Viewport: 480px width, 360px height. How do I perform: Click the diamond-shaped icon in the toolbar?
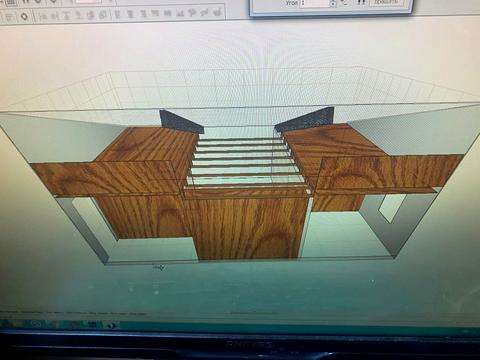pyautogui.click(x=24, y=16)
